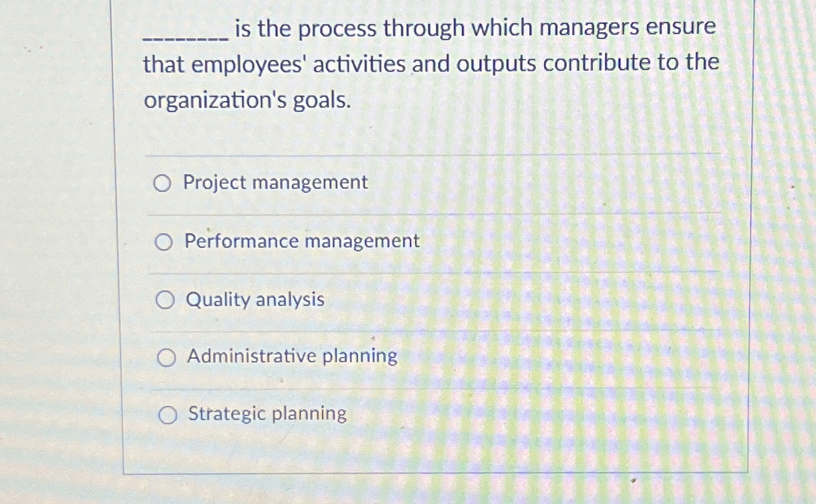This screenshot has width=816, height=504.
Task: Click the question text at the top
Action: (428, 62)
